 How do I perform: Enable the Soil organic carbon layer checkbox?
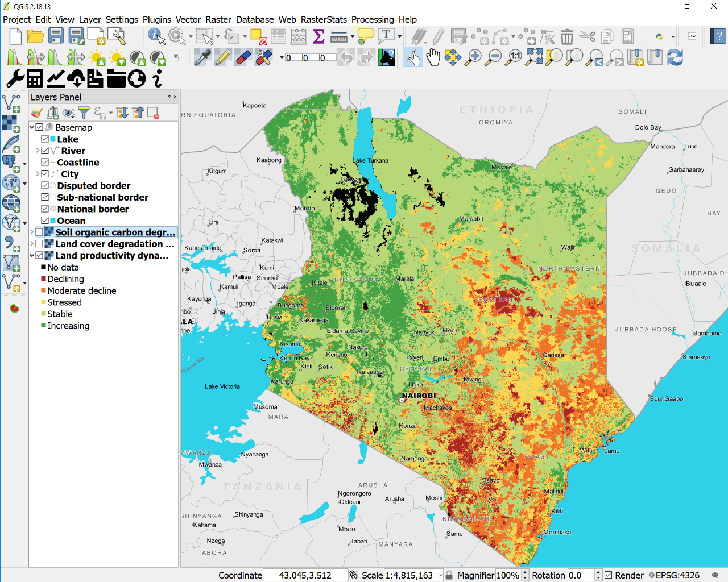[x=39, y=232]
